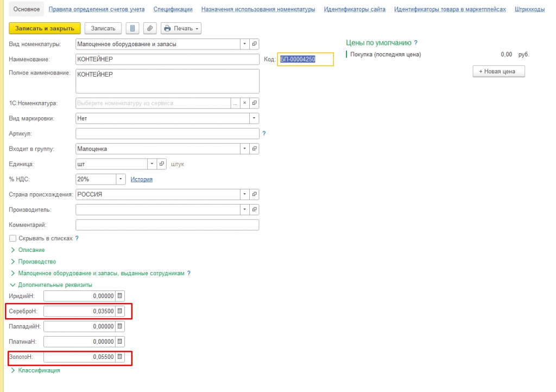Collapse the Дополнительные реквизиты section

54,284
